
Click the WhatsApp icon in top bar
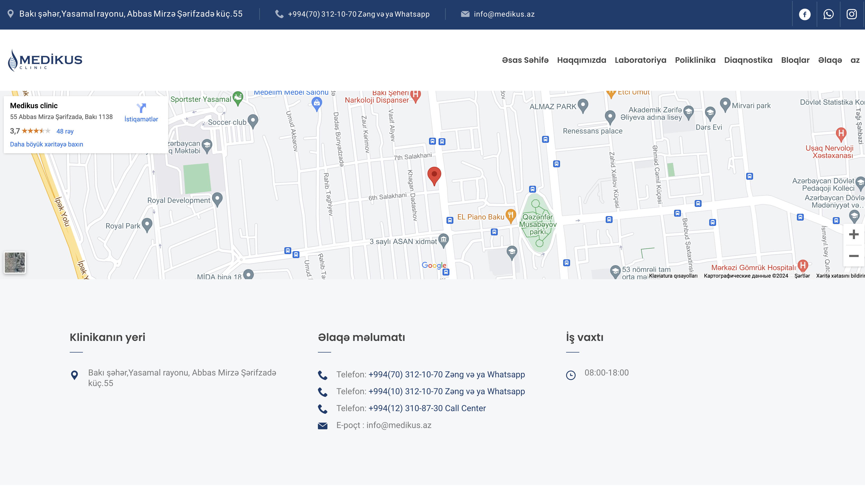828,14
